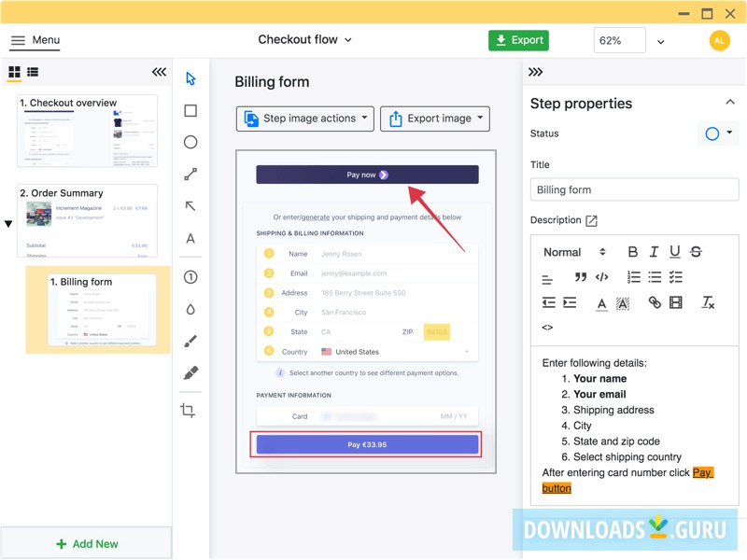Insert a code block in description
This screenshot has height=560, width=747.
[601, 276]
